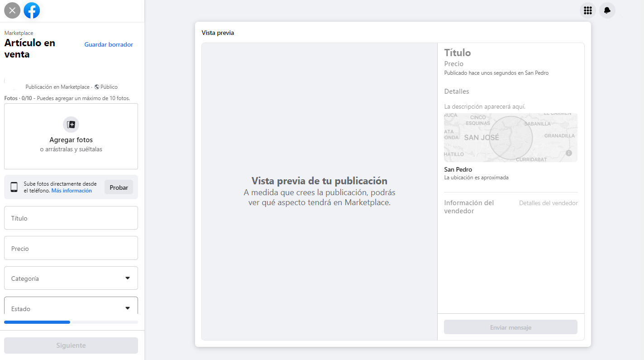Image resolution: width=644 pixels, height=360 pixels.
Task: Click the add photos icon
Action: tap(71, 125)
